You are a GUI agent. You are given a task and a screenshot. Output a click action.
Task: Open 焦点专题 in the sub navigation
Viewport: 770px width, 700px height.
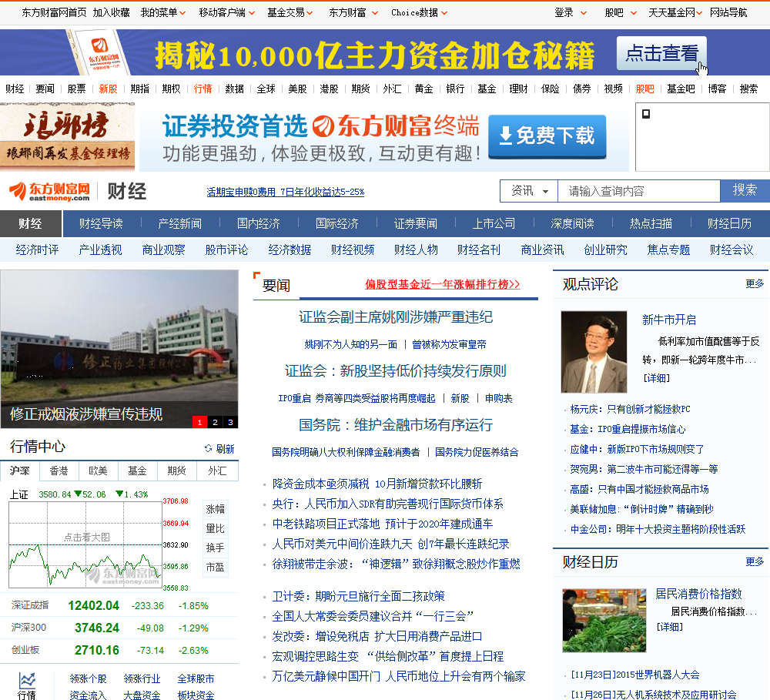click(668, 250)
